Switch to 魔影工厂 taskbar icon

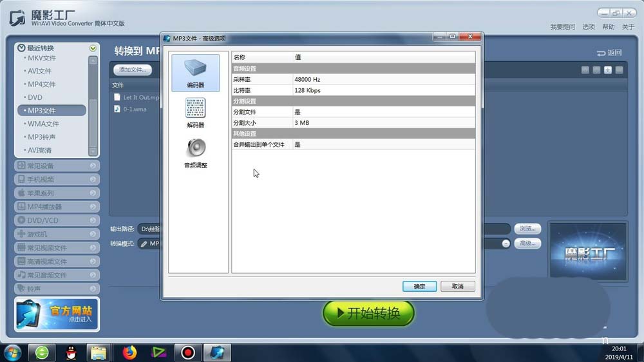click(217, 352)
